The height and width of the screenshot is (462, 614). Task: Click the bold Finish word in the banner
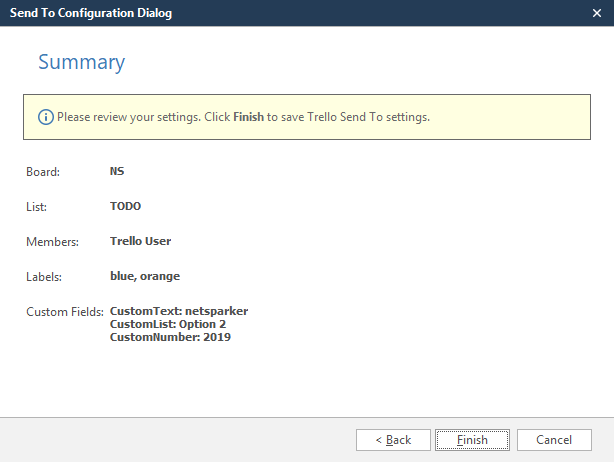248,117
